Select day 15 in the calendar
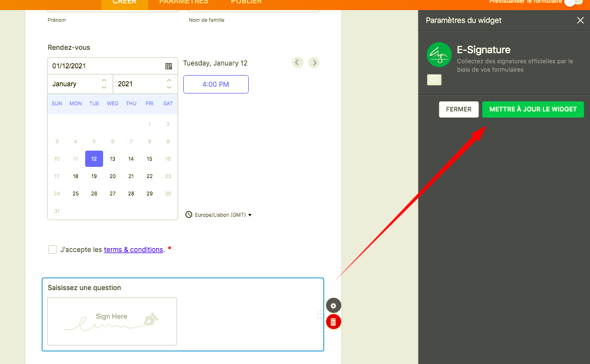This screenshot has height=364, width=590. (x=150, y=158)
